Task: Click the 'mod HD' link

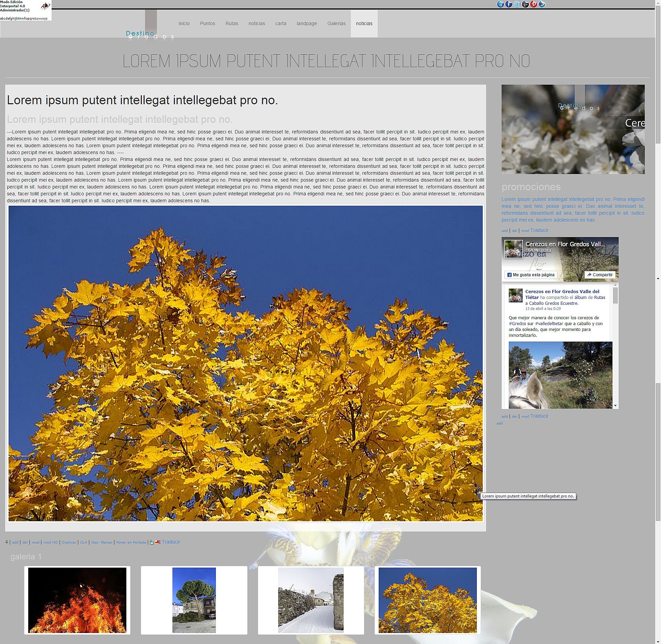Action: coord(51,542)
